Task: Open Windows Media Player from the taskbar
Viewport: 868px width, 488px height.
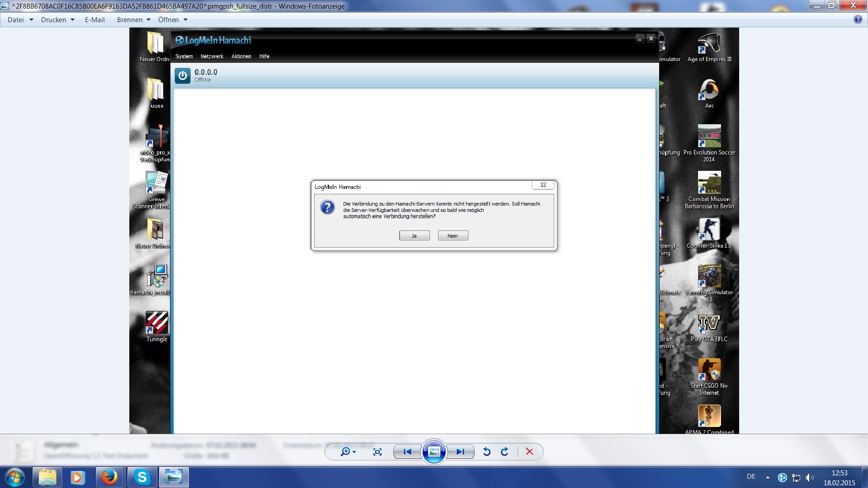Action: 77,477
